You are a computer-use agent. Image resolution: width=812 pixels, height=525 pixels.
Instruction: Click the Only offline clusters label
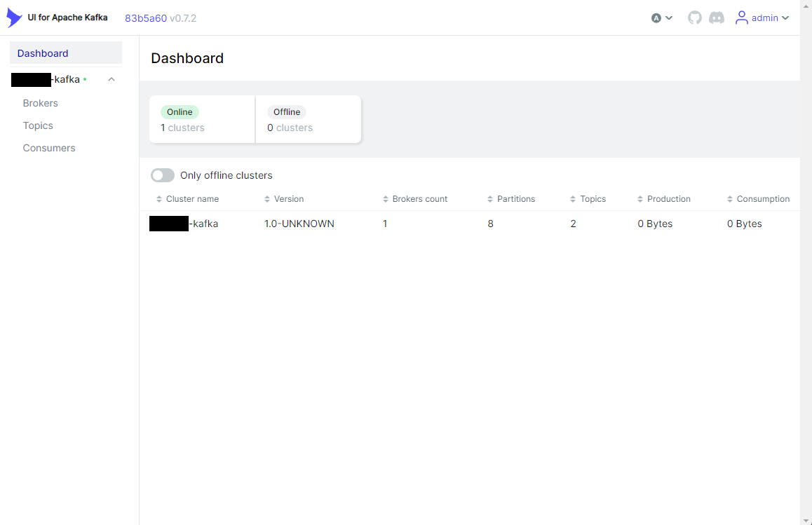tap(226, 175)
